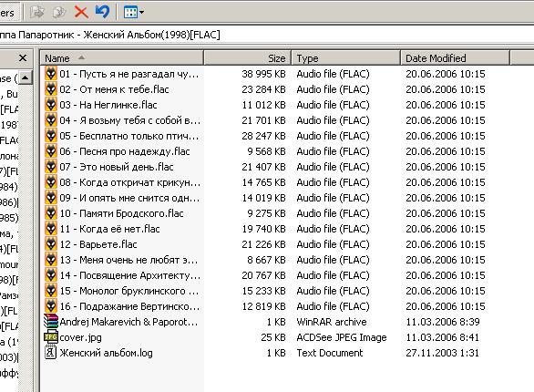Click the 27.11.2003 1:31 date cell

tap(442, 353)
